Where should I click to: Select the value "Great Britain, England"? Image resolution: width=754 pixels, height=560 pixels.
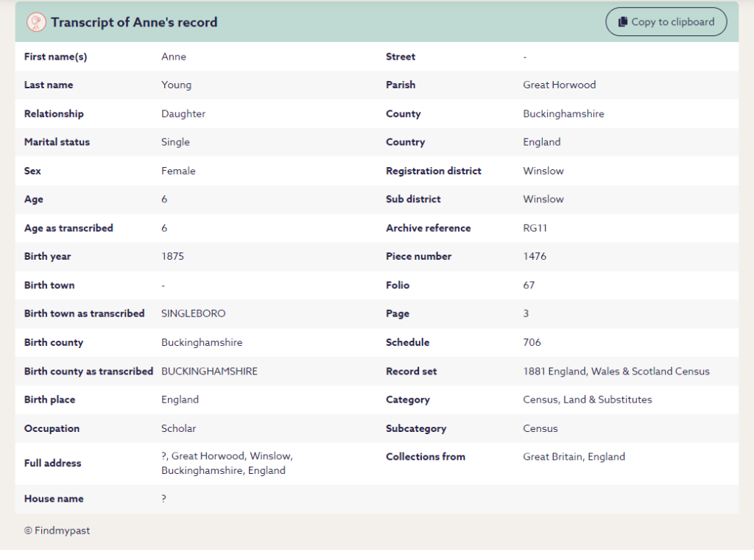574,457
